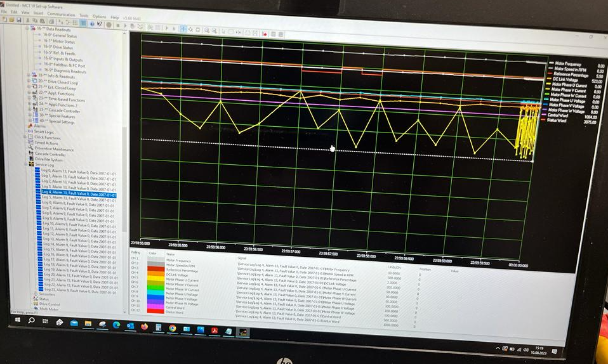Click the Record round toolbar button

point(109,25)
